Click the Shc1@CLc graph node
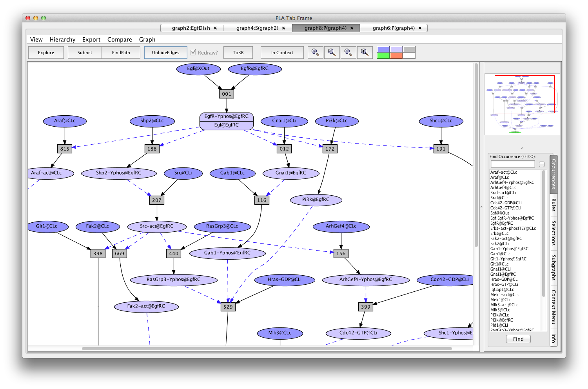The height and width of the screenshot is (389, 588). (441, 121)
